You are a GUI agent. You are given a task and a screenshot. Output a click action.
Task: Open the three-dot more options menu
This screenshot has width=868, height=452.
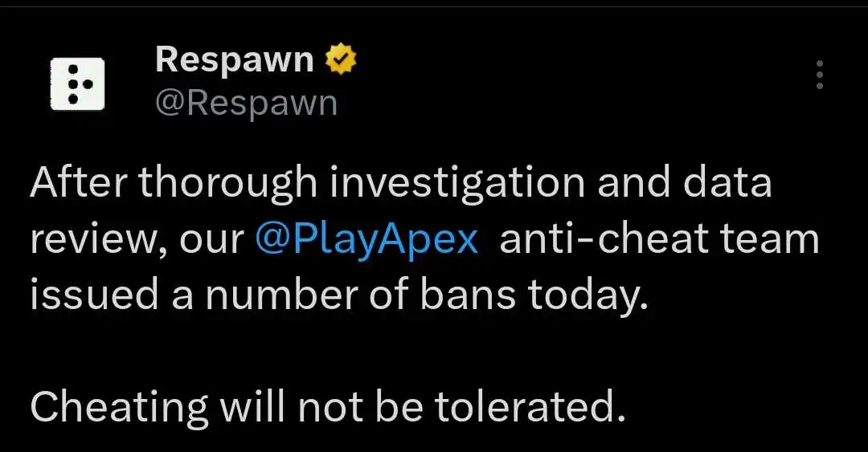pos(819,75)
